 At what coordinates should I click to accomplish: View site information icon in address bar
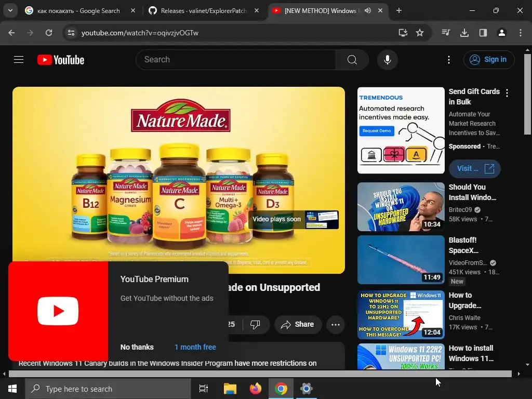[71, 33]
